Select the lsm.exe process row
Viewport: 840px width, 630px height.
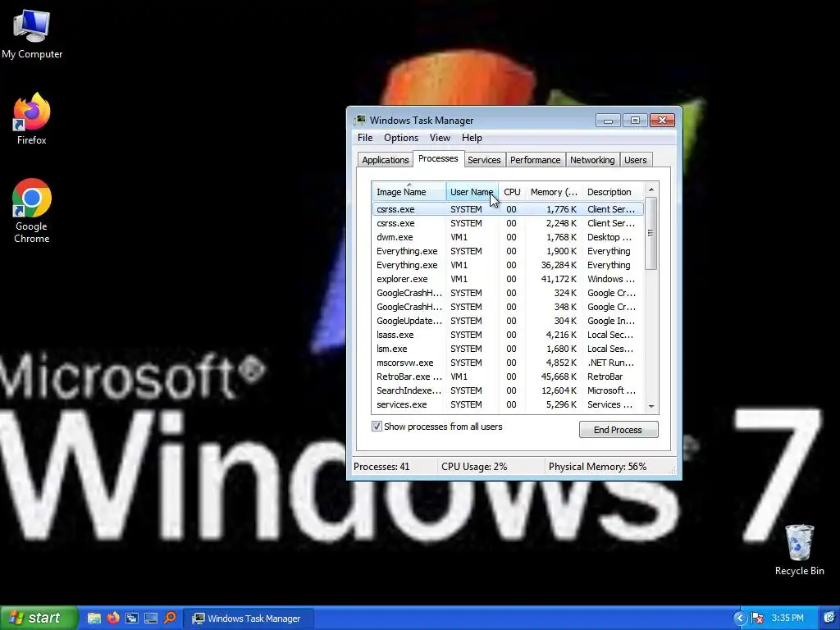point(508,348)
